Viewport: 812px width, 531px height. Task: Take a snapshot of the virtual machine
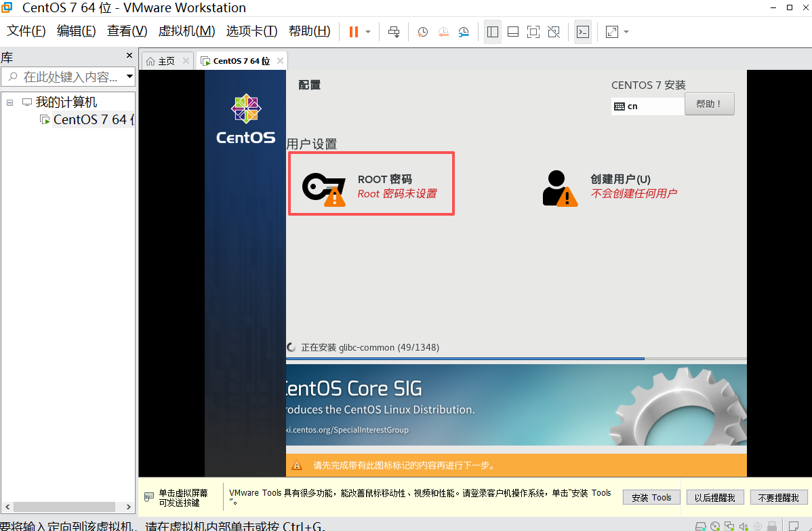pyautogui.click(x=422, y=32)
